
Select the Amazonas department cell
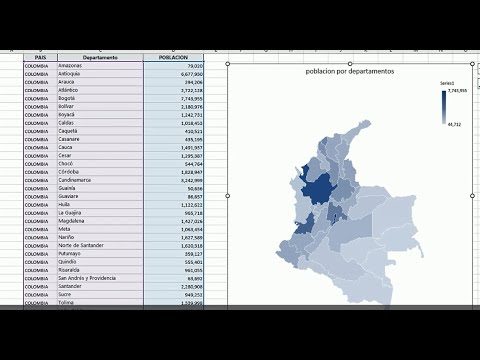(x=100, y=66)
